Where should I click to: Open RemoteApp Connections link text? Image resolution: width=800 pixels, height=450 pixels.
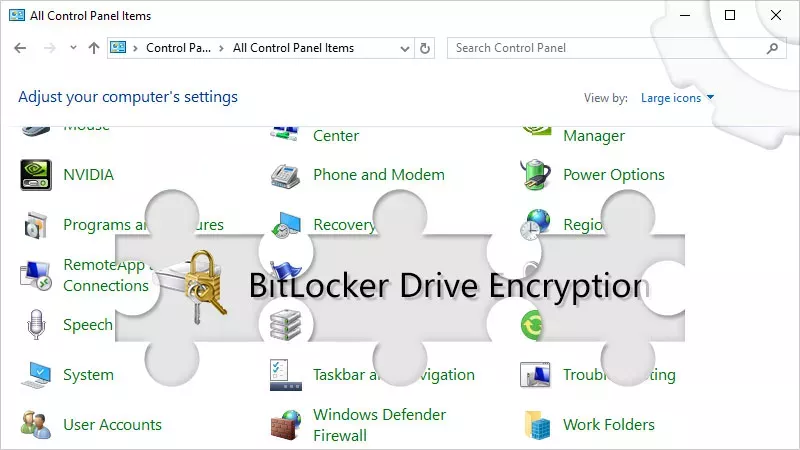(106, 275)
